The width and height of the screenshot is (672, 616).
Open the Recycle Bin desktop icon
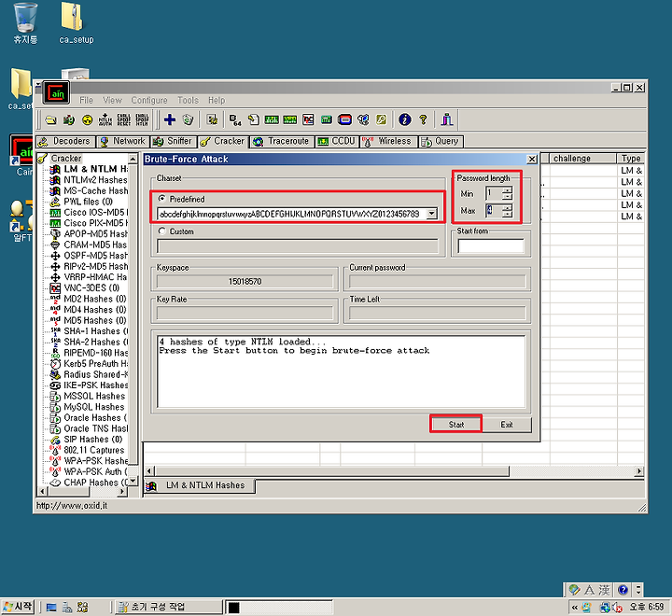[x=25, y=22]
